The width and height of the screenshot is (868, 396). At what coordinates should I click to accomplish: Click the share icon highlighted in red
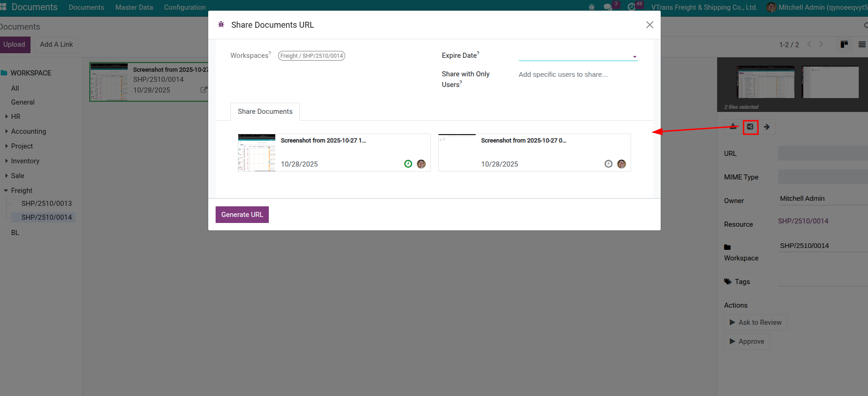pos(750,127)
